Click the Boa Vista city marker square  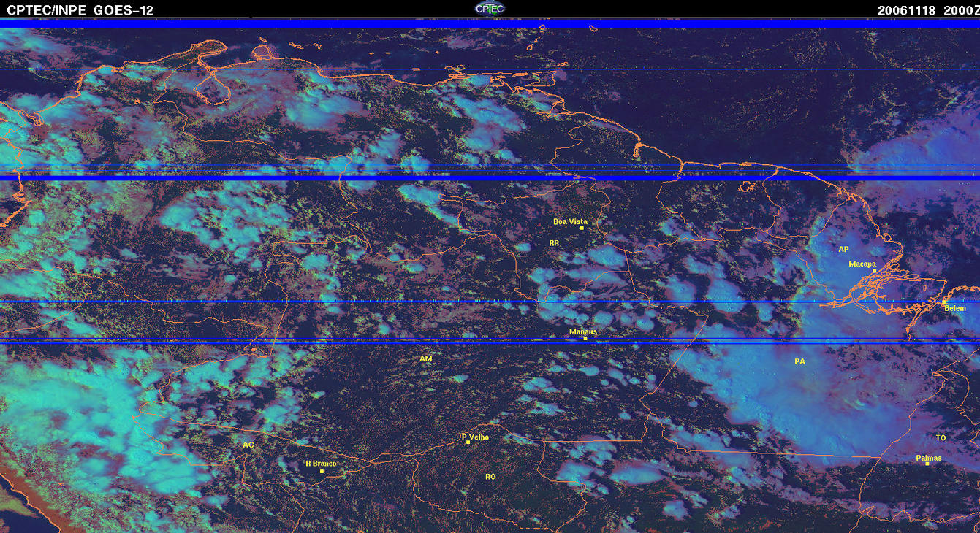coord(582,229)
